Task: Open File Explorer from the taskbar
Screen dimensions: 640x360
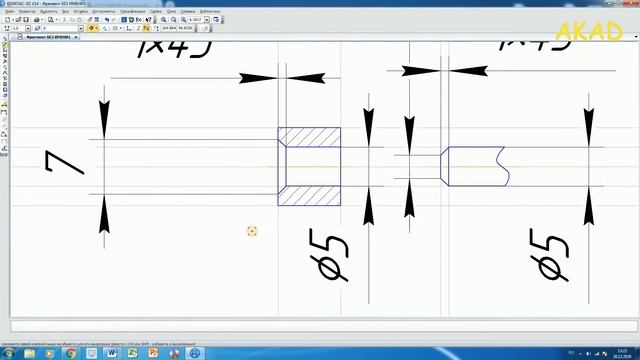Action: click(x=29, y=353)
